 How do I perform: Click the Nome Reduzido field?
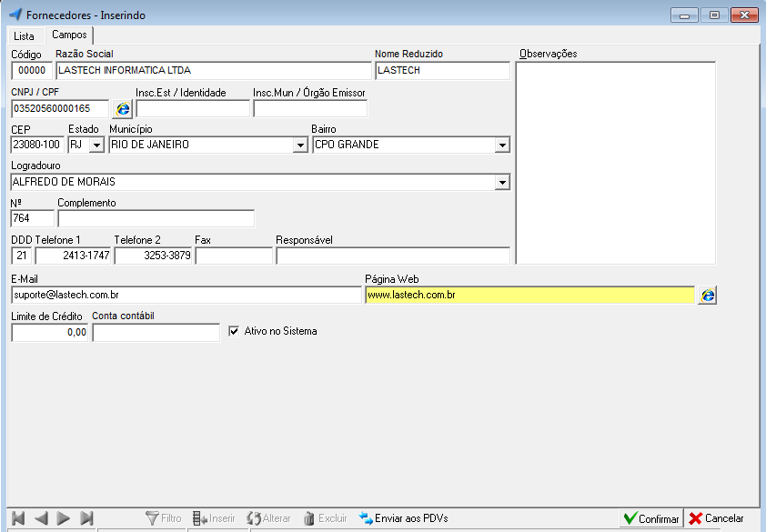click(x=443, y=70)
